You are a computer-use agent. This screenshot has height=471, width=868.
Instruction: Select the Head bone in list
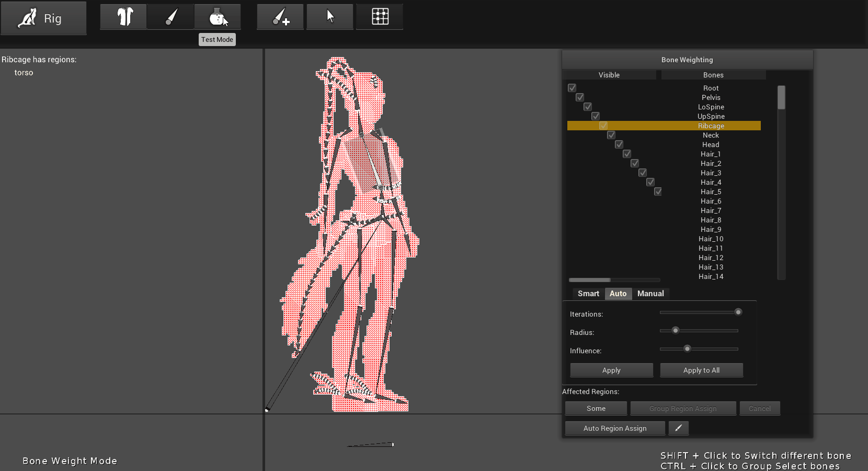coord(711,144)
